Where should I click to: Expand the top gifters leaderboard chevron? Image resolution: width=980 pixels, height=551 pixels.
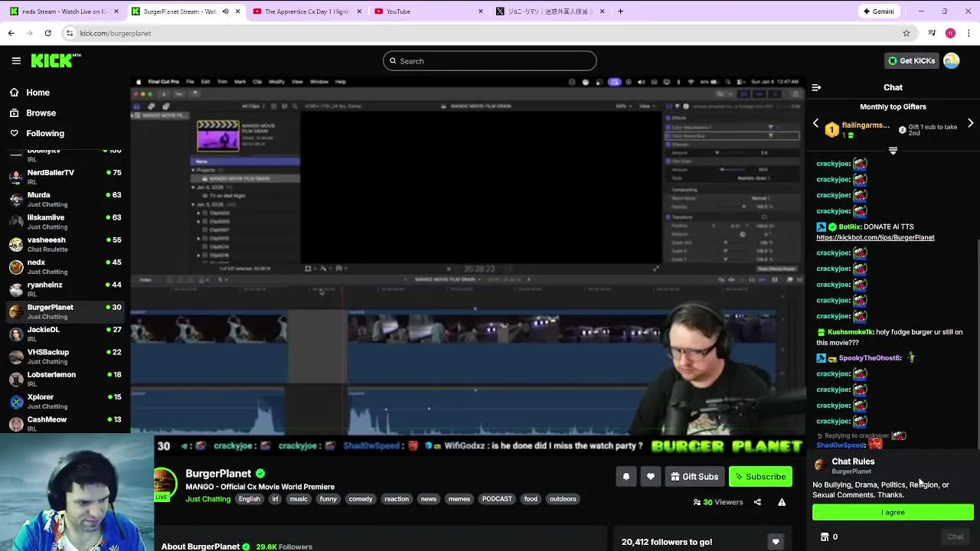point(893,151)
